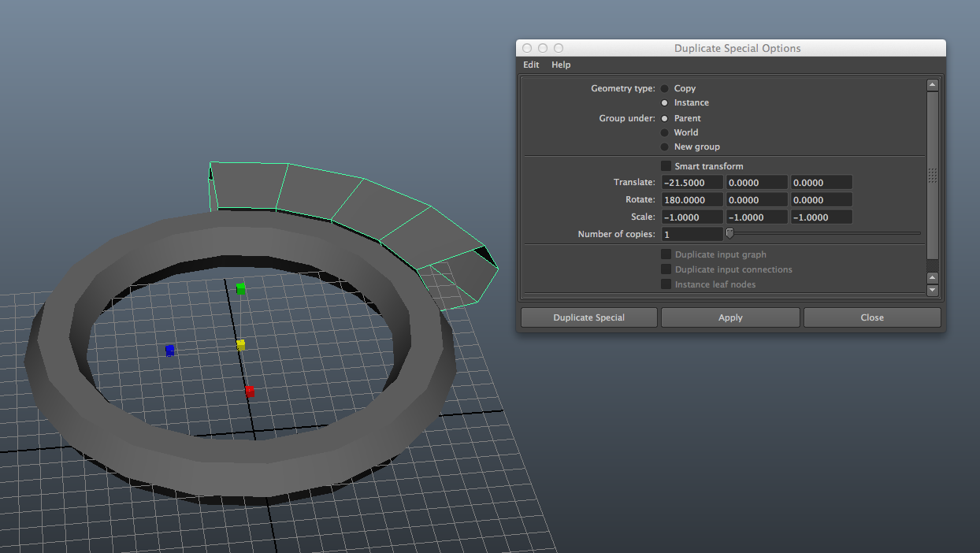Click the options panel scroll up arrow

(933, 85)
